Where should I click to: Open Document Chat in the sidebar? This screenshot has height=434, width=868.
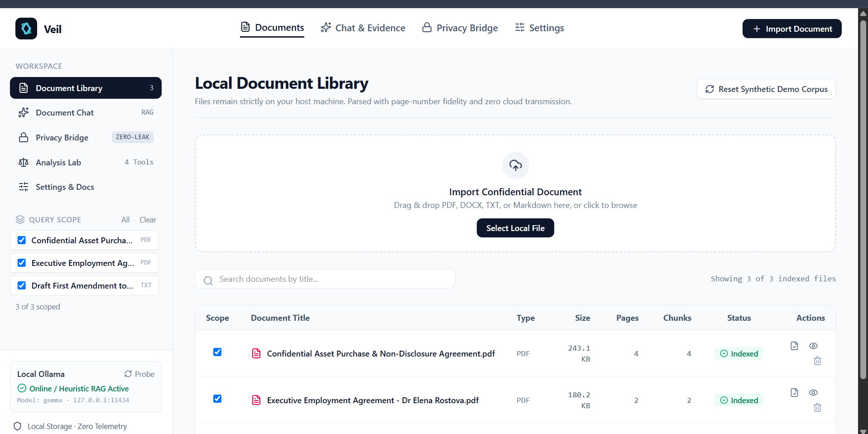(86, 112)
